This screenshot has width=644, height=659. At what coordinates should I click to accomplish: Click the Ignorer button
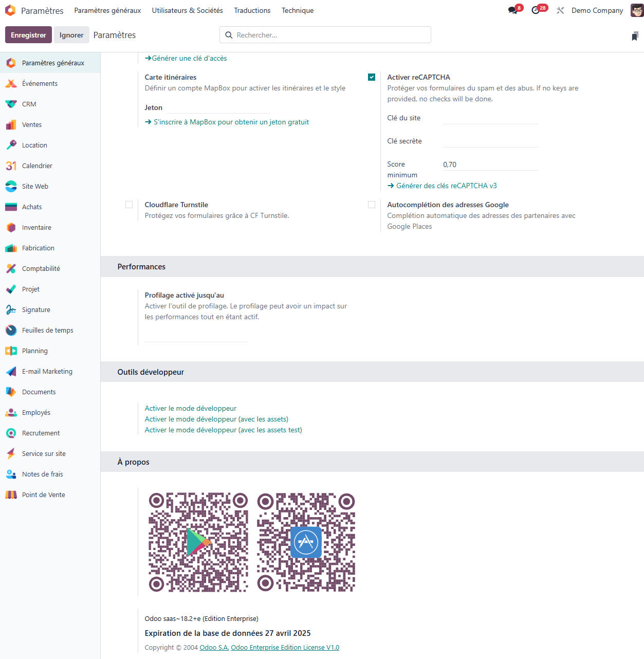coord(71,35)
